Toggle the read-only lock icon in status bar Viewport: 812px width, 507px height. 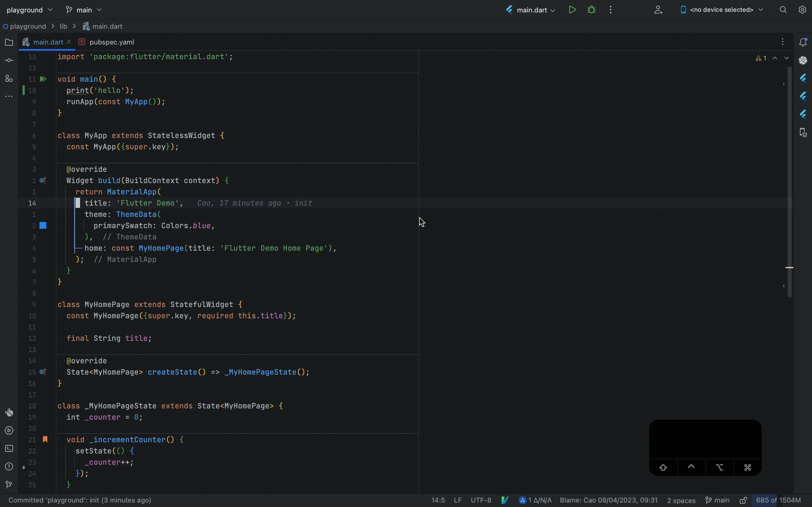point(743,500)
